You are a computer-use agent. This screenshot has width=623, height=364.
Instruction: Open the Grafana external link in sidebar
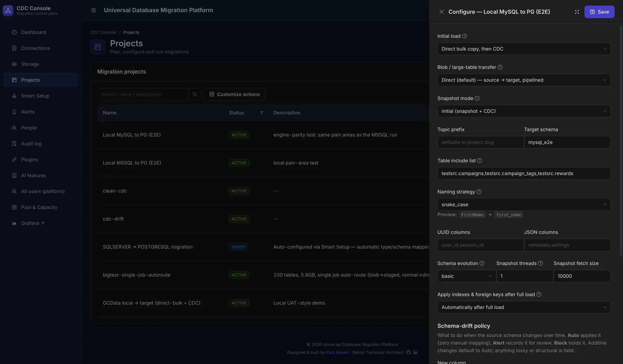41,223
